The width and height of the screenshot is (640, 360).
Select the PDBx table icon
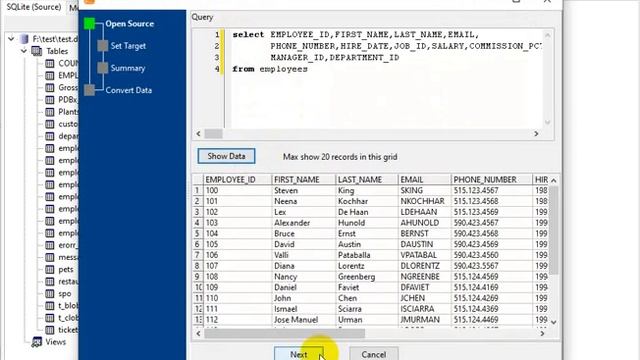49,100
